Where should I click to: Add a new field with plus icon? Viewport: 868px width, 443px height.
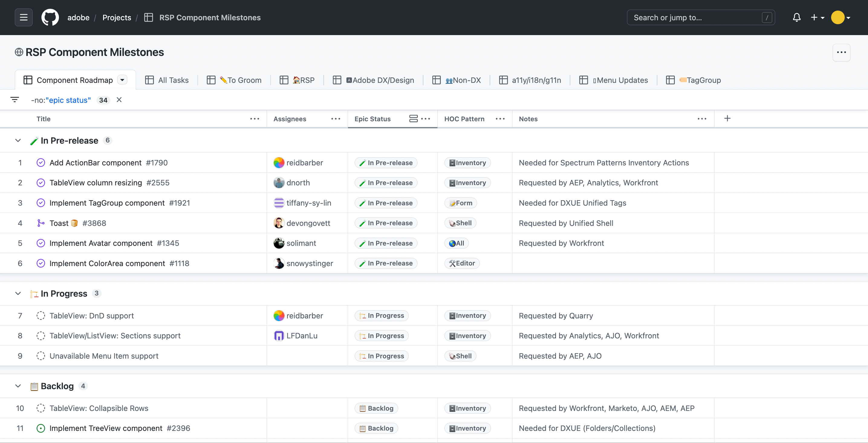coord(727,118)
